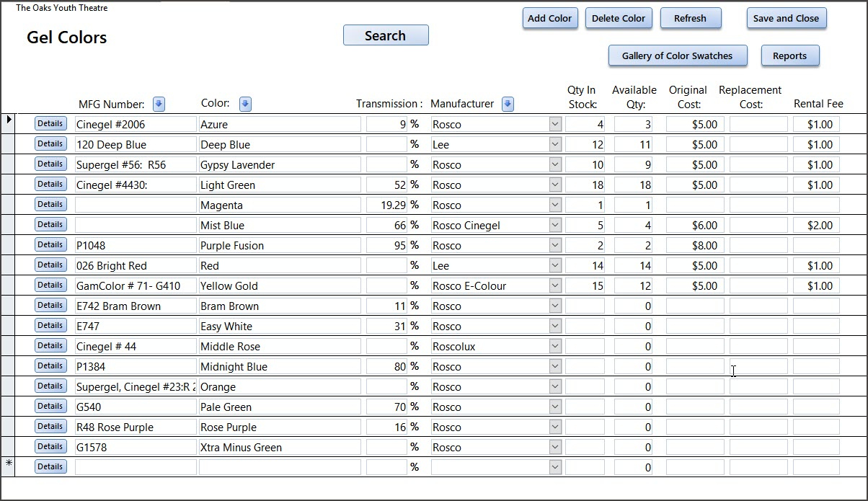Click the Add Color button
868x501 pixels.
[x=550, y=18]
